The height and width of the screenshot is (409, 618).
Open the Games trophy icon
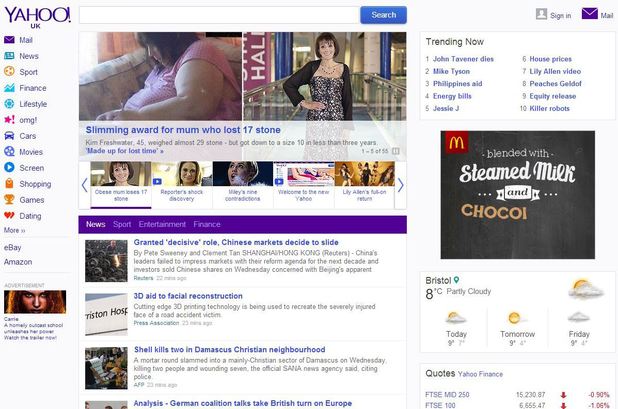(9, 199)
